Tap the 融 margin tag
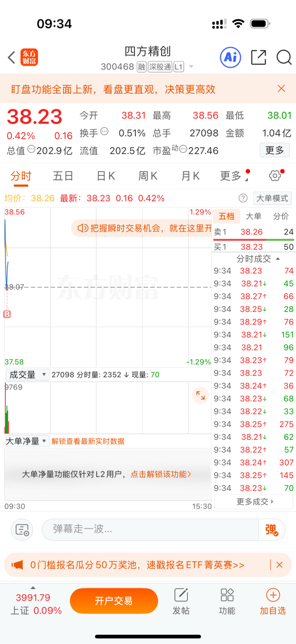Screen dimensions: 296x644 (141, 67)
